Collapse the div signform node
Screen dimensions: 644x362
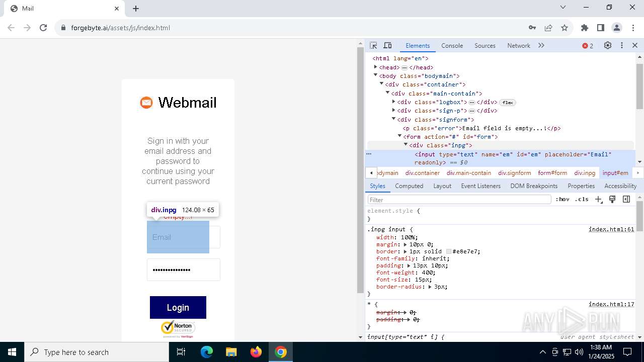393,119
